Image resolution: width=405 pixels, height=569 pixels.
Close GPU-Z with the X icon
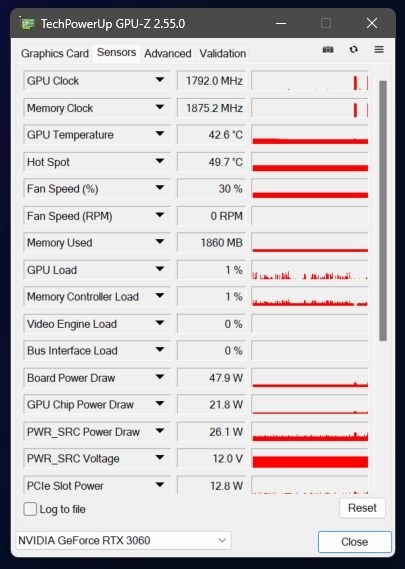point(372,23)
